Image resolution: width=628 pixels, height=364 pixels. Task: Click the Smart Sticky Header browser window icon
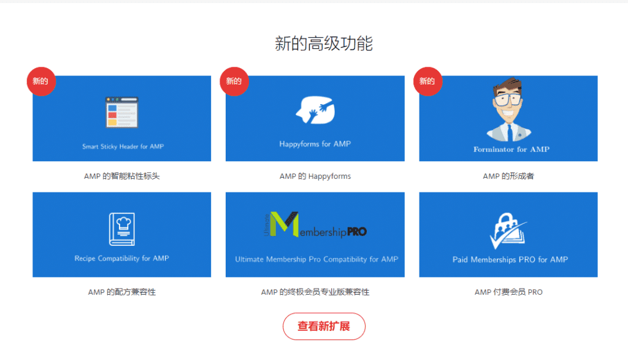(122, 112)
